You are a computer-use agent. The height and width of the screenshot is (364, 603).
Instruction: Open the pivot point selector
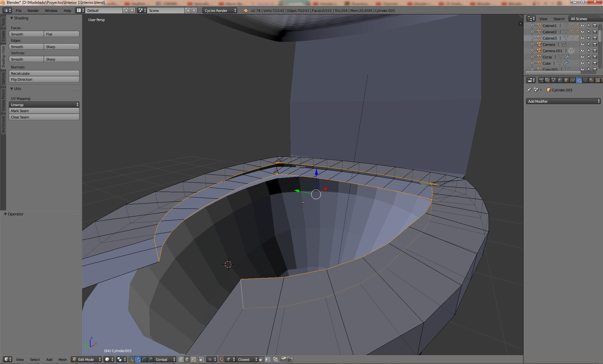click(x=121, y=359)
